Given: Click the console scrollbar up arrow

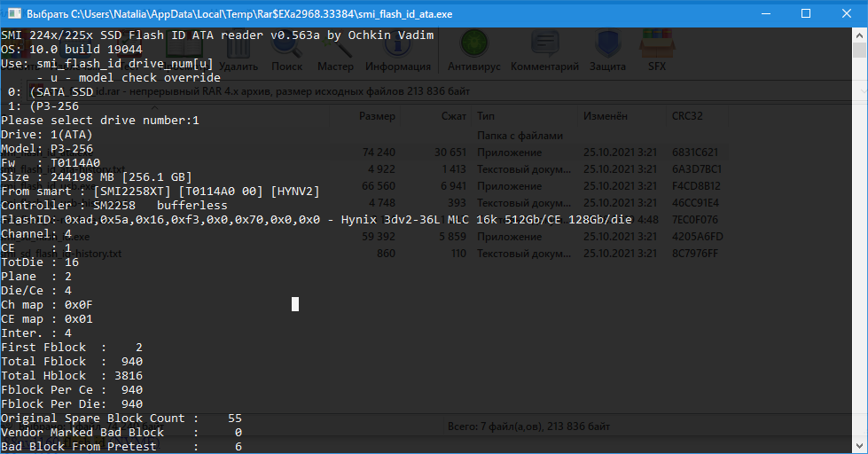Looking at the screenshot, I should 859,35.
